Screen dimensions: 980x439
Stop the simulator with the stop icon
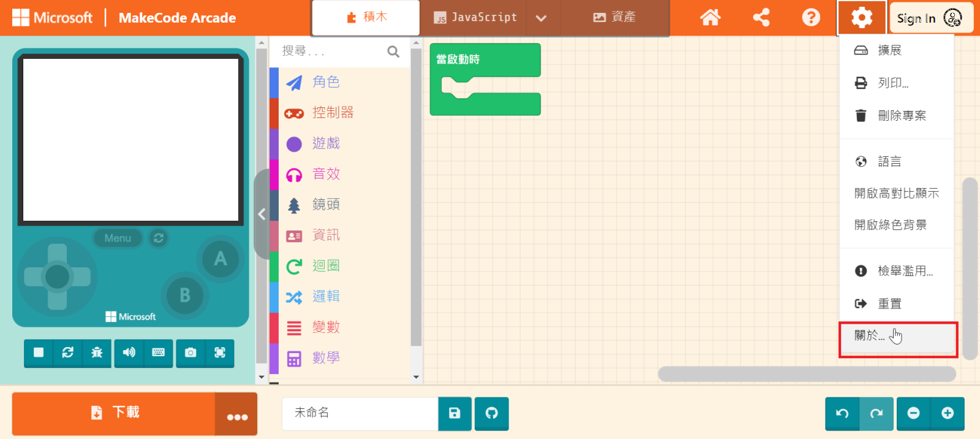point(39,353)
